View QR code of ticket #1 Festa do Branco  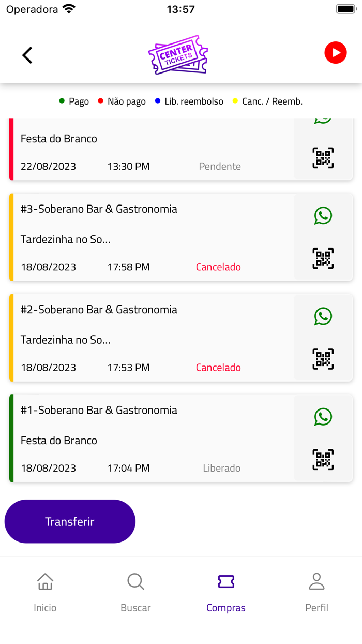[323, 459]
